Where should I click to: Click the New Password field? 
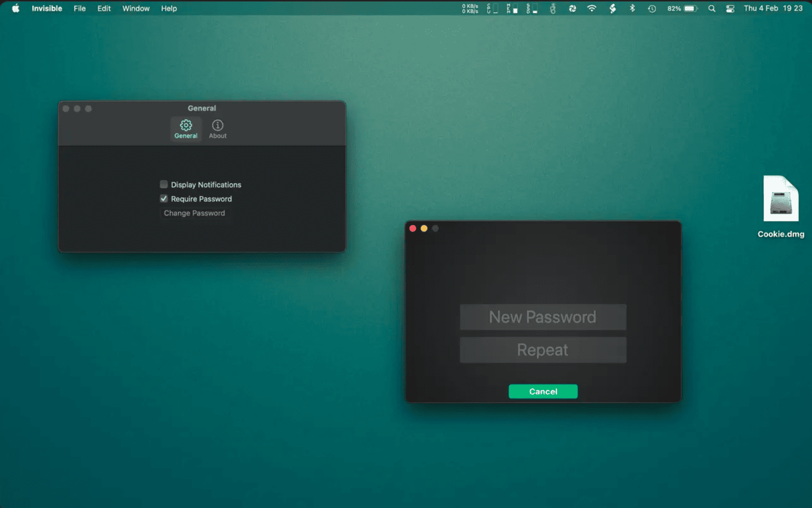click(x=543, y=317)
